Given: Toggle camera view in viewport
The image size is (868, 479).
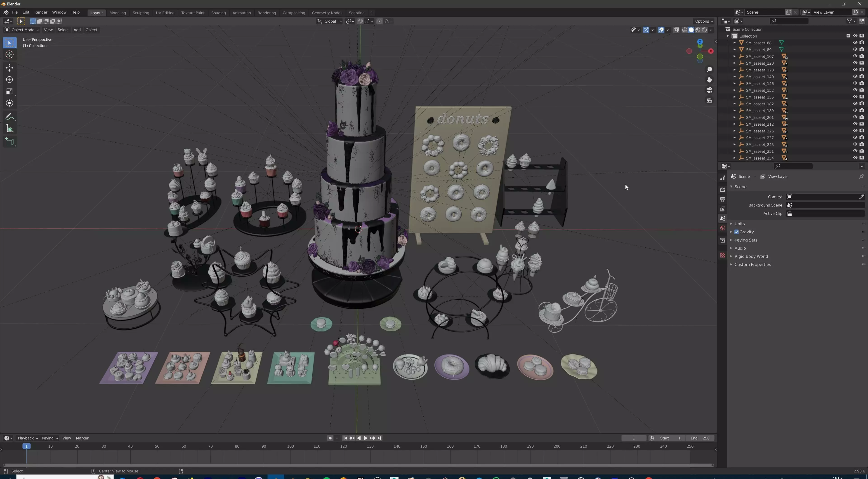Looking at the screenshot, I should tap(709, 90).
